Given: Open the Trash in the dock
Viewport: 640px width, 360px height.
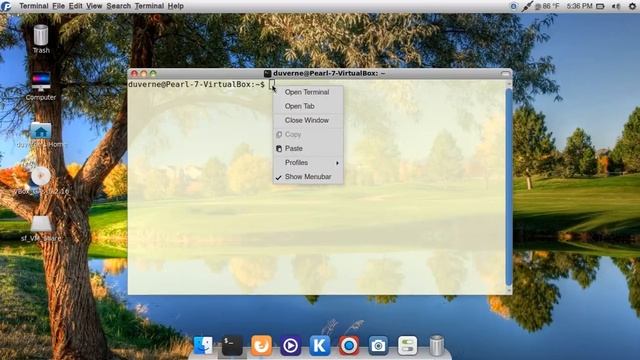Looking at the screenshot, I should pos(436,346).
